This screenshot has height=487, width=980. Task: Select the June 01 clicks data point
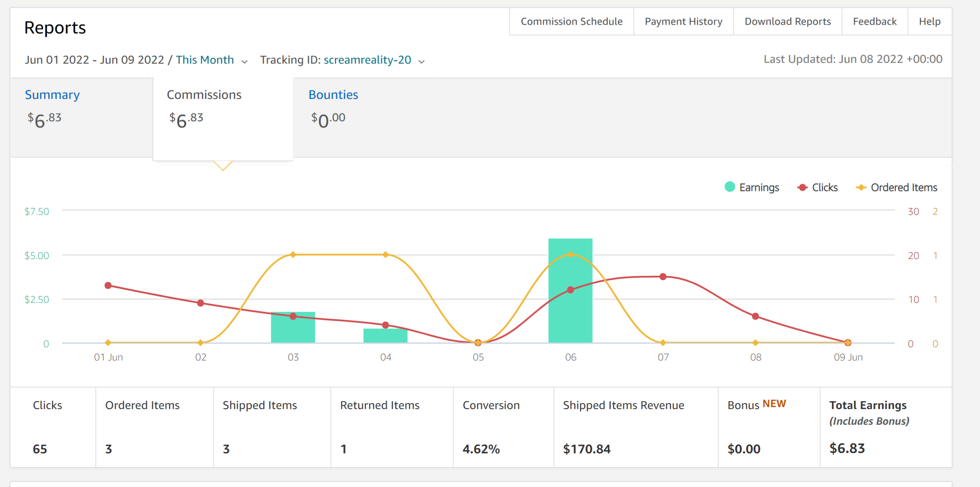click(108, 285)
